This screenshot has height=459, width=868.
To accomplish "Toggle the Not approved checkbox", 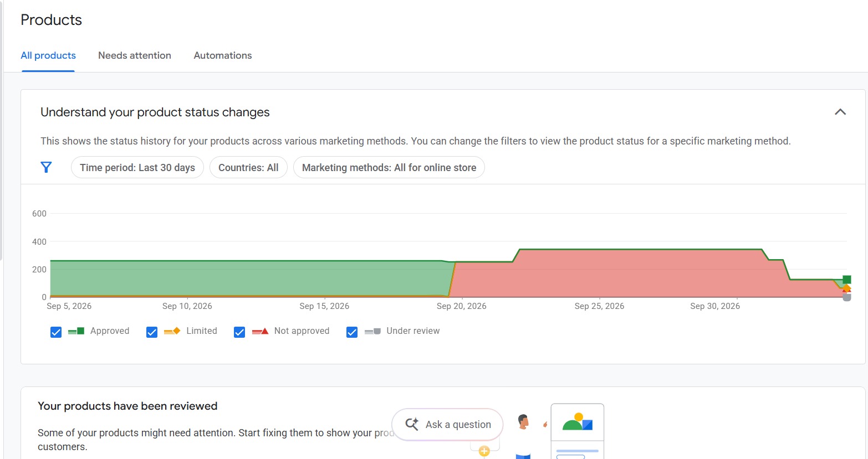I will 239,332.
